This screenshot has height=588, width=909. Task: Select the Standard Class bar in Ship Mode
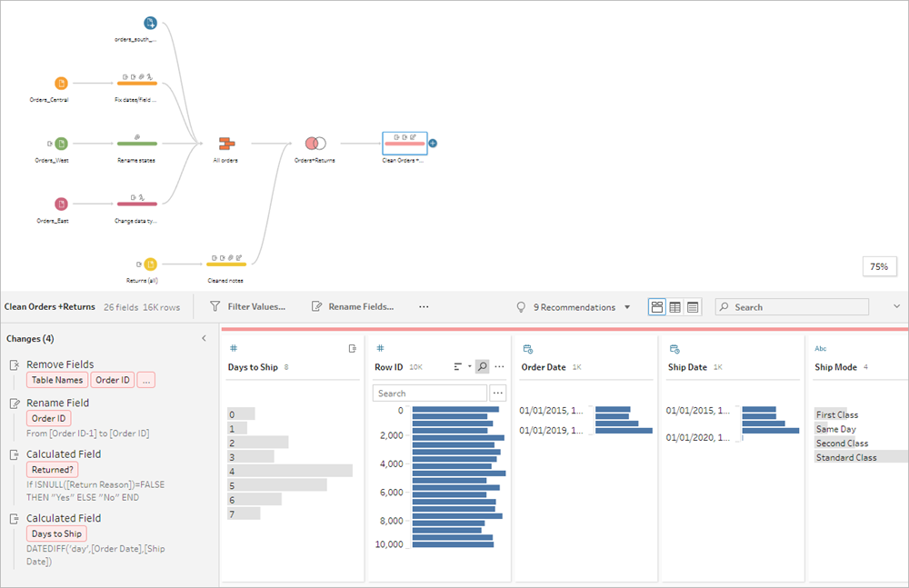pyautogui.click(x=860, y=457)
